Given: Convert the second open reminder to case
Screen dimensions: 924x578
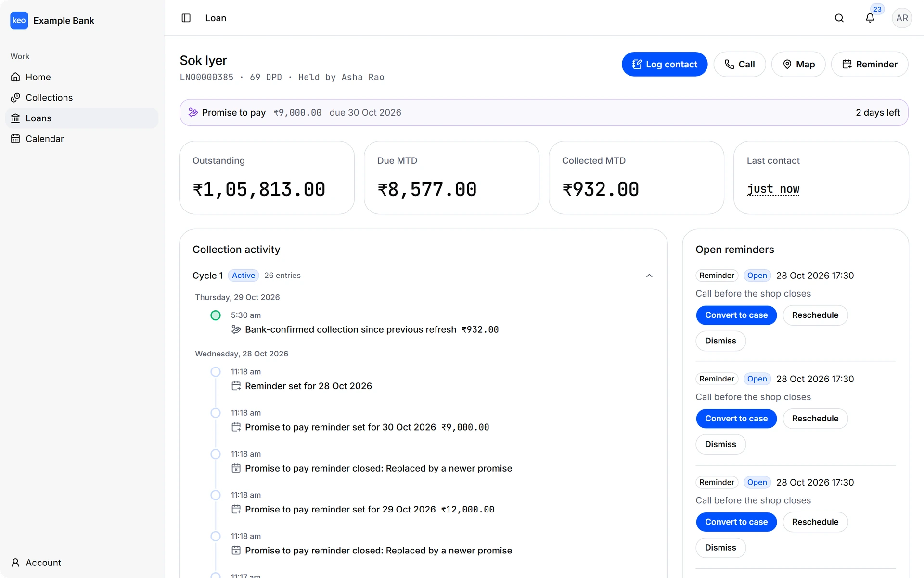Looking at the screenshot, I should 736,419.
